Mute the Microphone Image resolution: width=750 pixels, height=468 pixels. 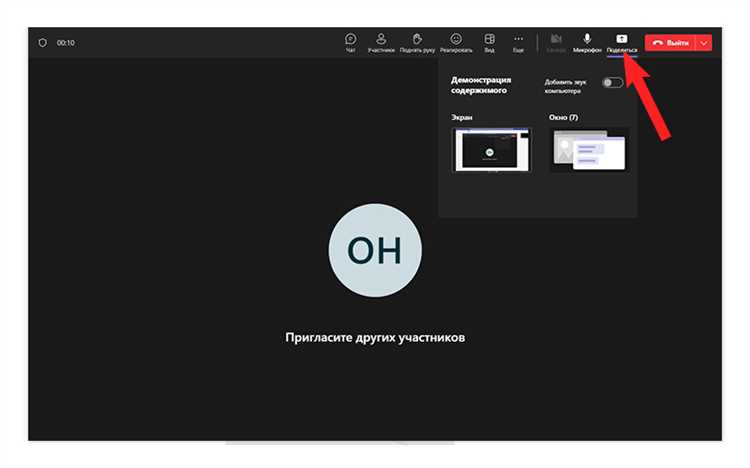pos(587,42)
